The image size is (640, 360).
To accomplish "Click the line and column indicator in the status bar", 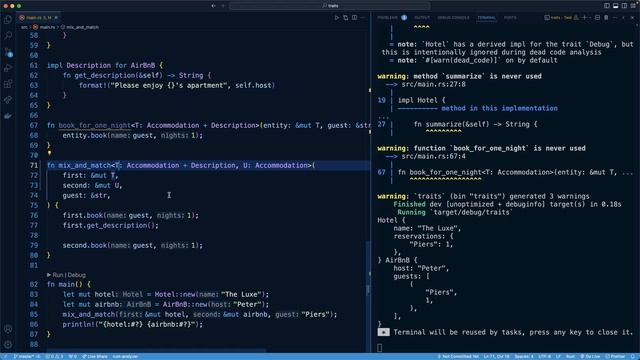I will [496, 356].
